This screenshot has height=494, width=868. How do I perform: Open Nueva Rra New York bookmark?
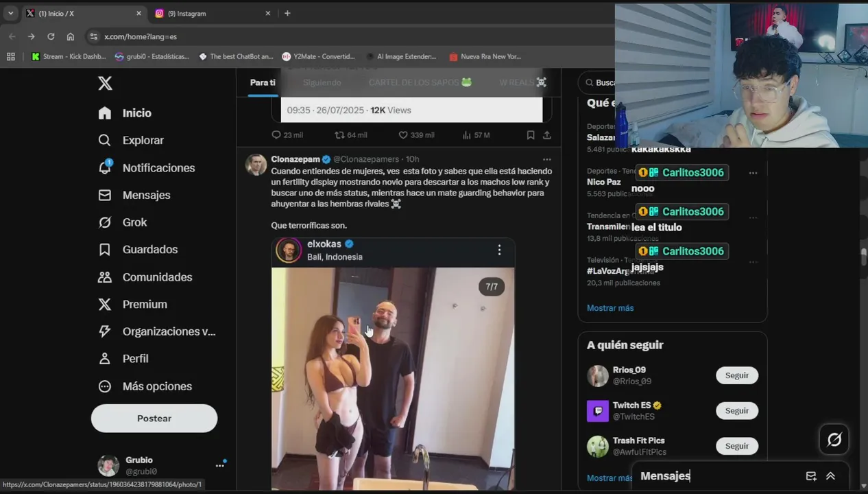[485, 56]
